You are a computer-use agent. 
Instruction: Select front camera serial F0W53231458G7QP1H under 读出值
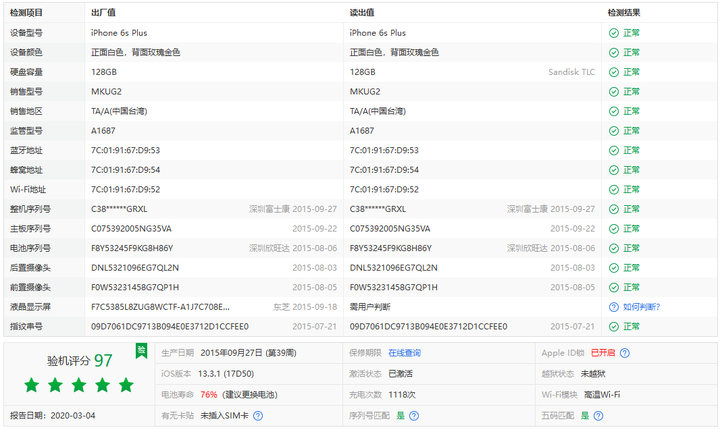coord(394,287)
